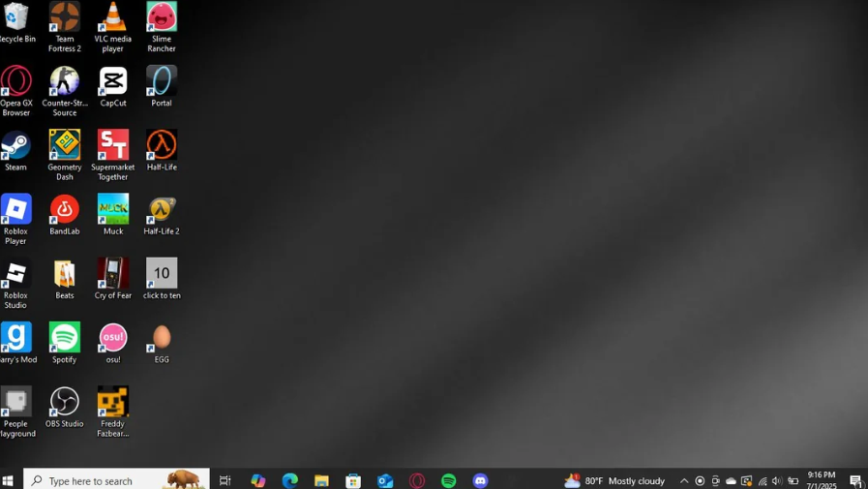Open Outlook from the taskbar
This screenshot has height=489, width=868.
pos(385,480)
